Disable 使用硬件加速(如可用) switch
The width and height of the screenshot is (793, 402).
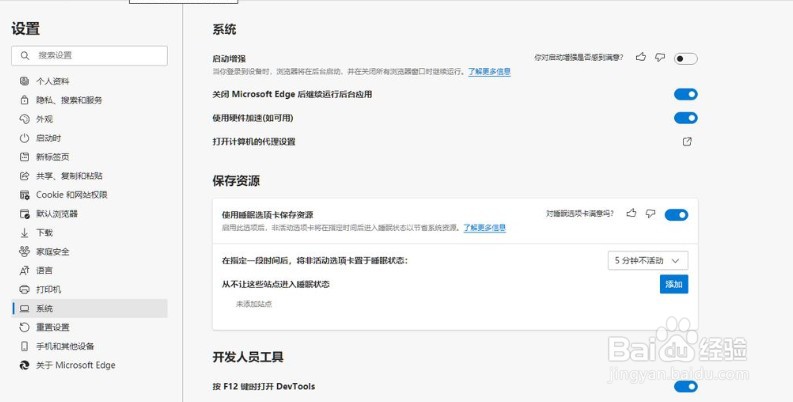click(x=685, y=118)
